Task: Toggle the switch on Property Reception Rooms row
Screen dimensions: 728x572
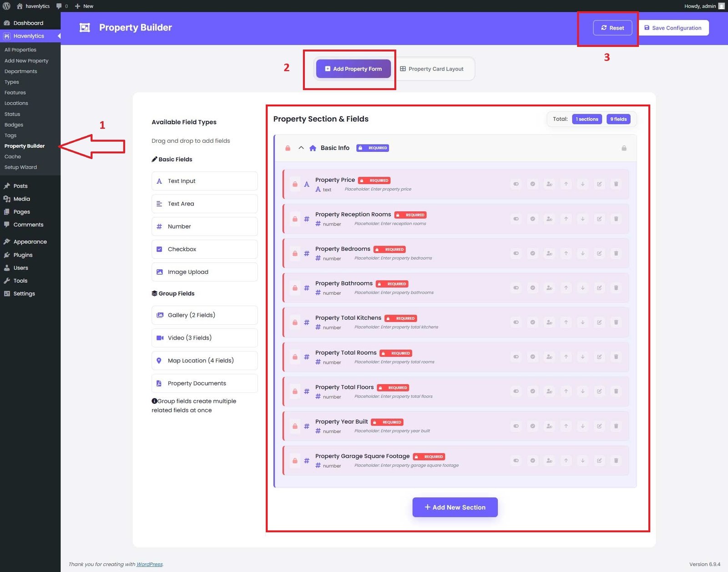Action: coord(516,219)
